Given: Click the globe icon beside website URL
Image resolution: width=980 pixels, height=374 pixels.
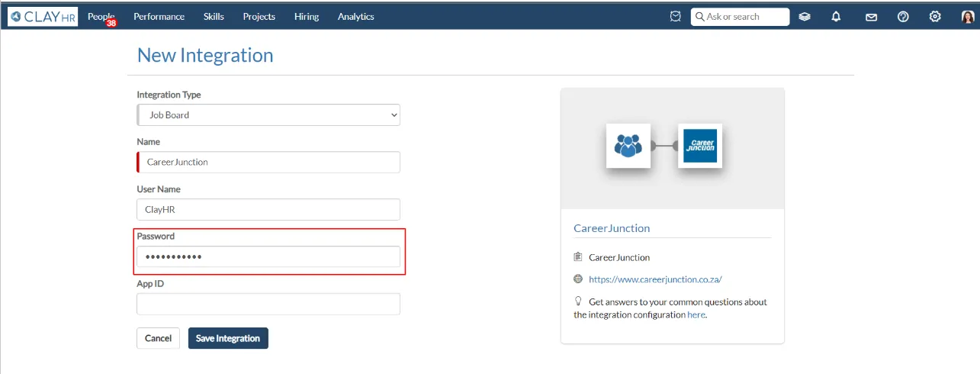Looking at the screenshot, I should [578, 279].
